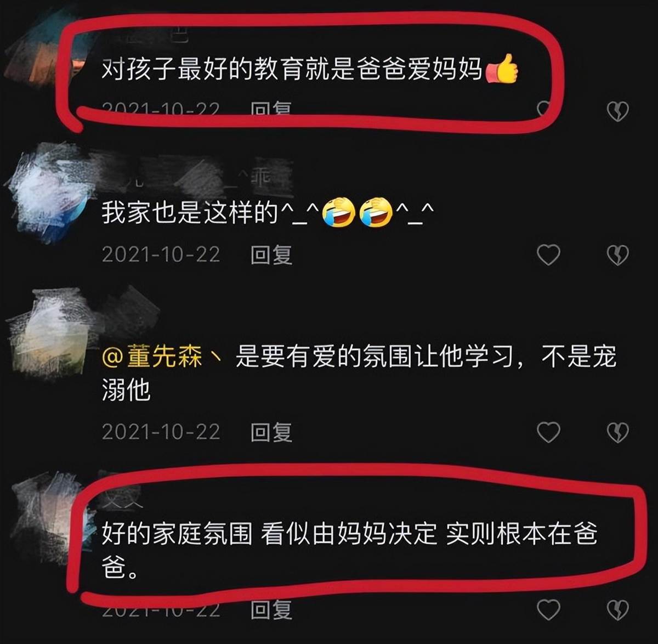Select comment text 对孩子最好的教育就是爸爸爱妈妈
Image resolution: width=658 pixels, height=644 pixels.
tap(292, 70)
